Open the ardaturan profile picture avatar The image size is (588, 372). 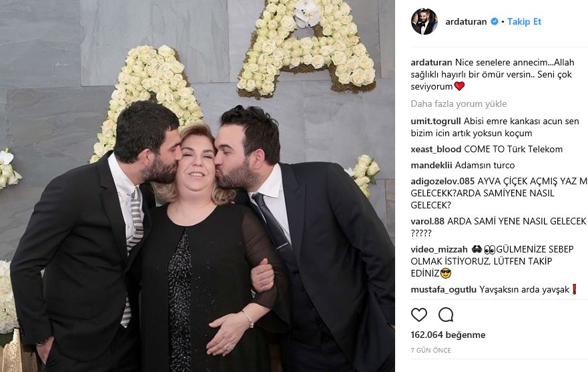point(424,21)
